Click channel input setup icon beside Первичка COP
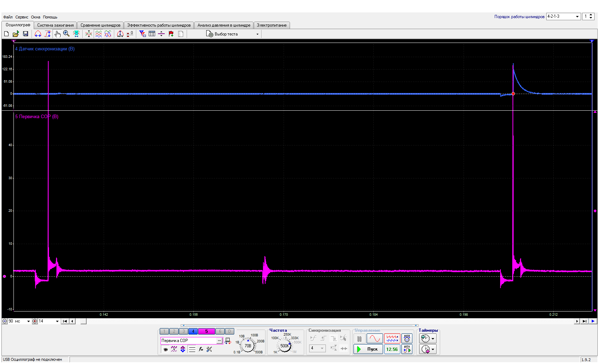The width and height of the screenshot is (602, 364). tap(228, 341)
